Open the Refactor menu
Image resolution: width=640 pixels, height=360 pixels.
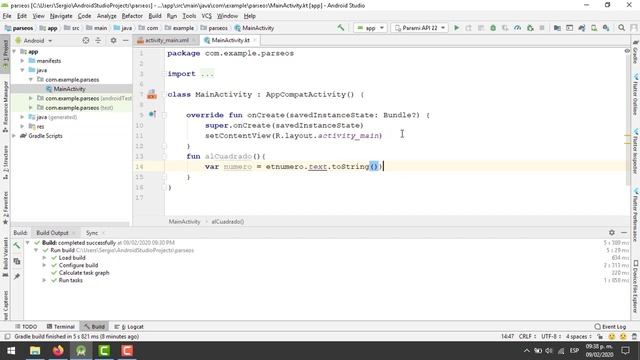coord(132,16)
